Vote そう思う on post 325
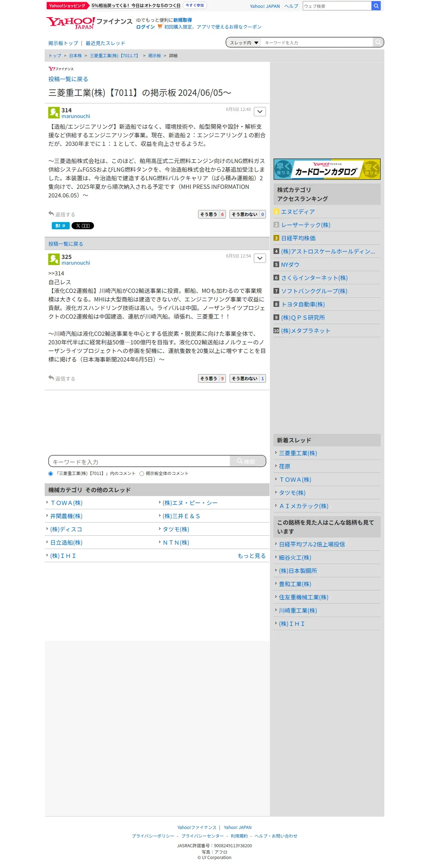This screenshot has width=429, height=868. click(212, 378)
